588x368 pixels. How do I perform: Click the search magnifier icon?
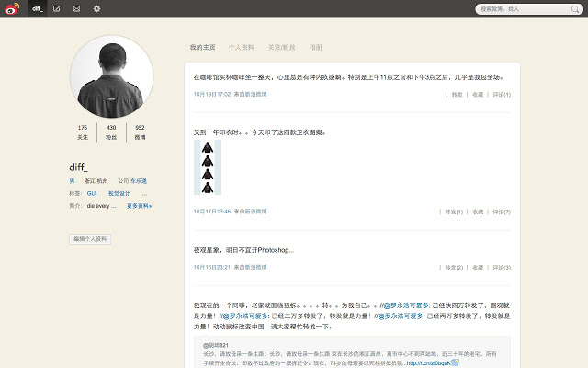[575, 9]
